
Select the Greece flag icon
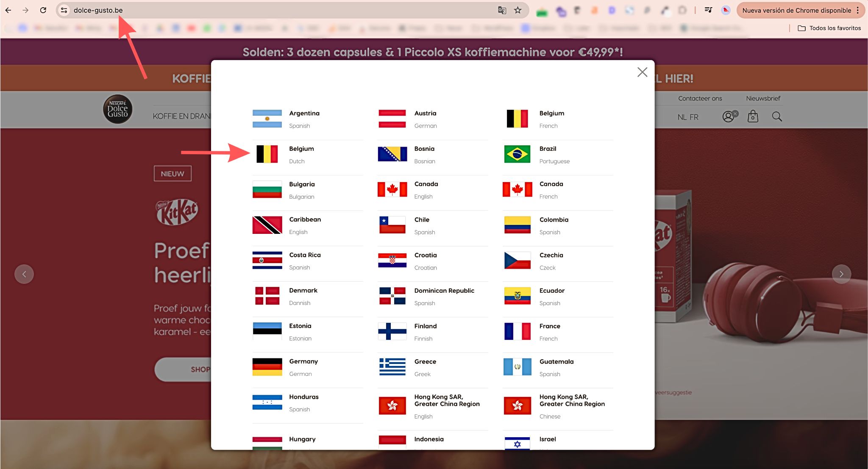tap(392, 367)
